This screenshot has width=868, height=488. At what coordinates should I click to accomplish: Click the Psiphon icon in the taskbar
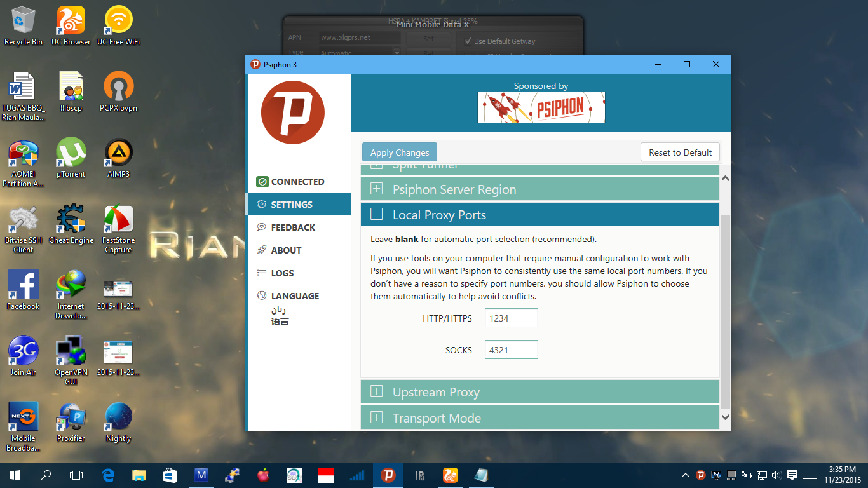pos(388,475)
